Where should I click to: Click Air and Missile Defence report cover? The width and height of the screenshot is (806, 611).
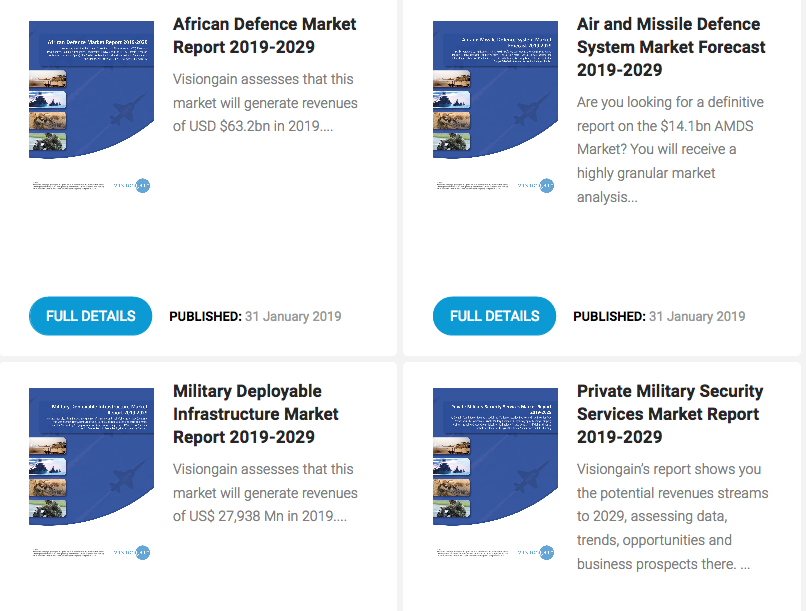495,90
